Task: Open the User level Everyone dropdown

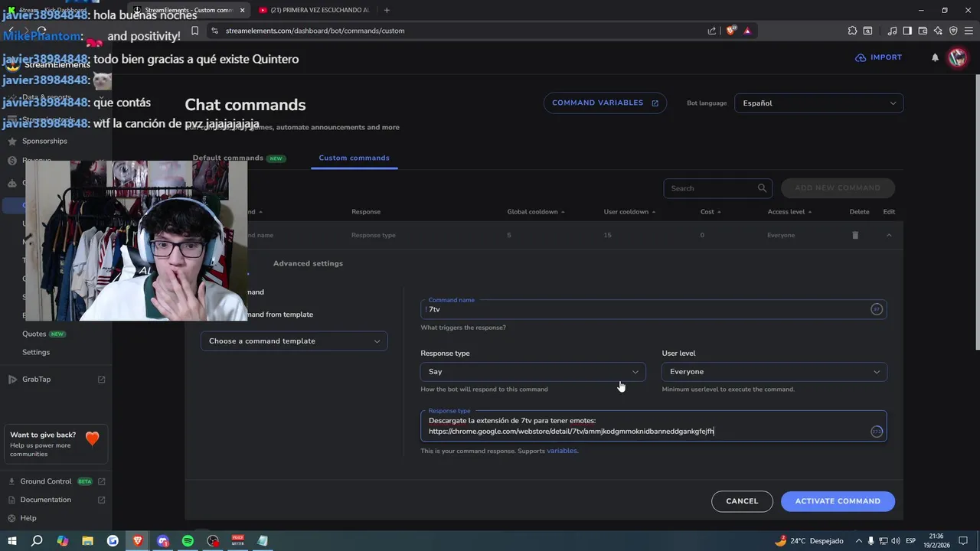Action: (x=774, y=372)
